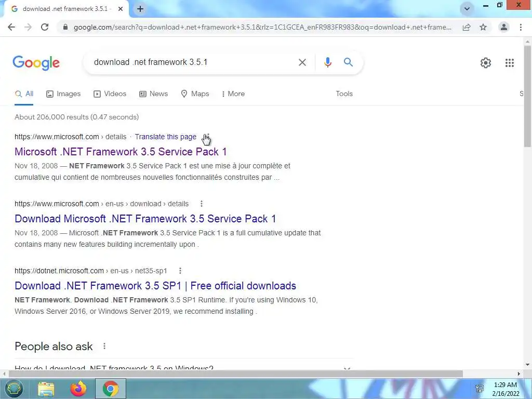Open a new tab with the plus button
Image resolution: width=532 pixels, height=399 pixels.
pos(140,9)
